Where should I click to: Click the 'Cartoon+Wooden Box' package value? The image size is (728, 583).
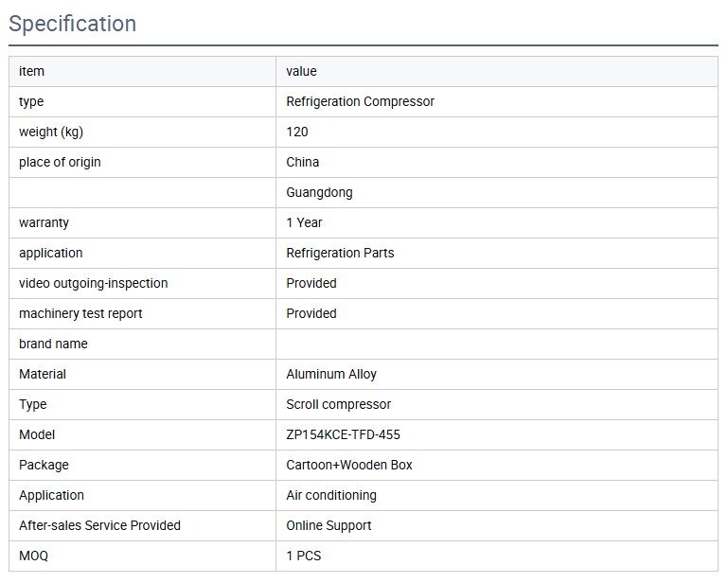349,465
